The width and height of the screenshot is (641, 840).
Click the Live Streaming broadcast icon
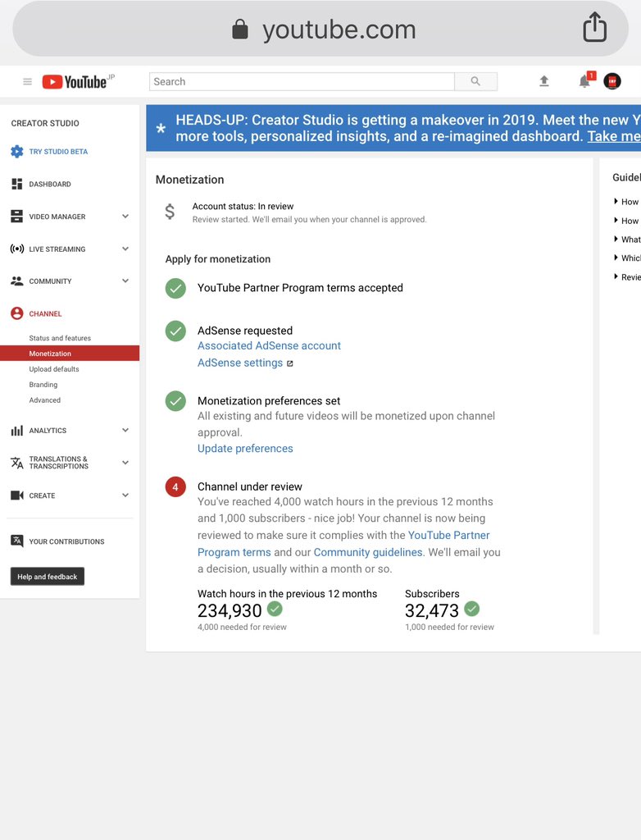[17, 249]
